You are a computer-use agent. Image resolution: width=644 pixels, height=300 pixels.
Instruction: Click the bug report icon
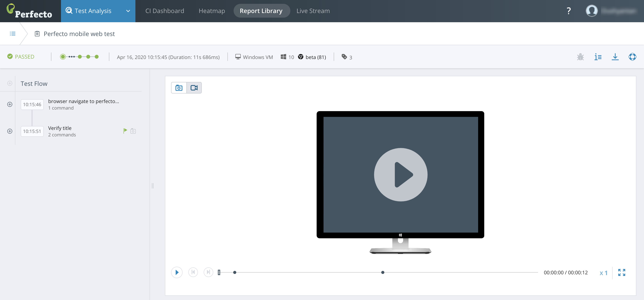pos(580,57)
